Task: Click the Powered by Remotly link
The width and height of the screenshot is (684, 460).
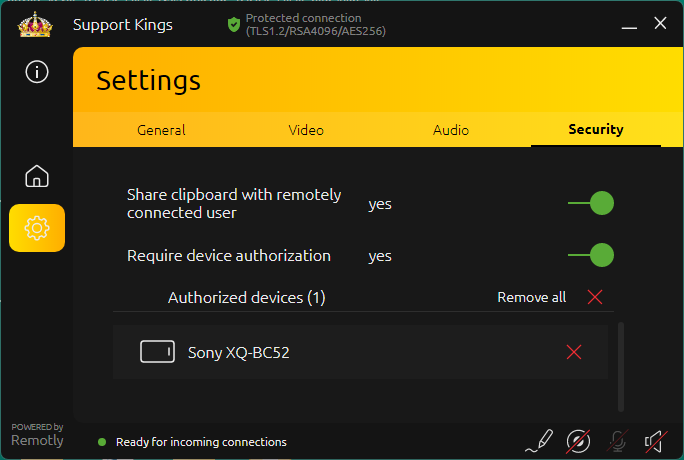Action: pyautogui.click(x=37, y=435)
